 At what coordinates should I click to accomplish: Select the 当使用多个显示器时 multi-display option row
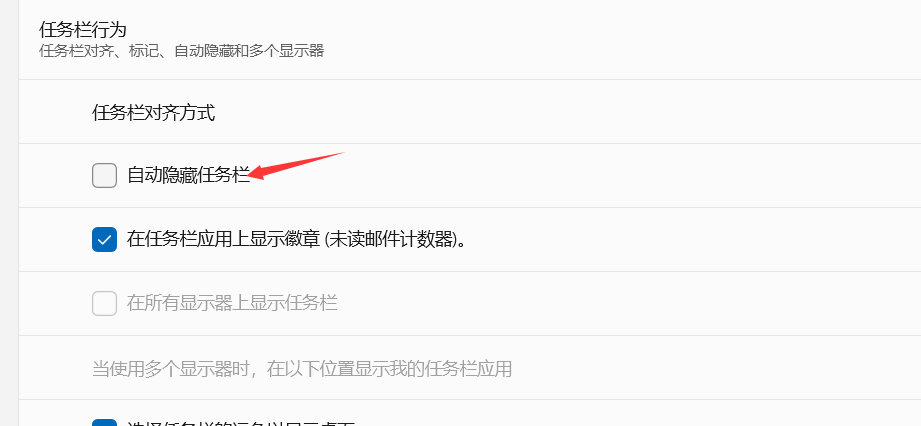(x=470, y=368)
